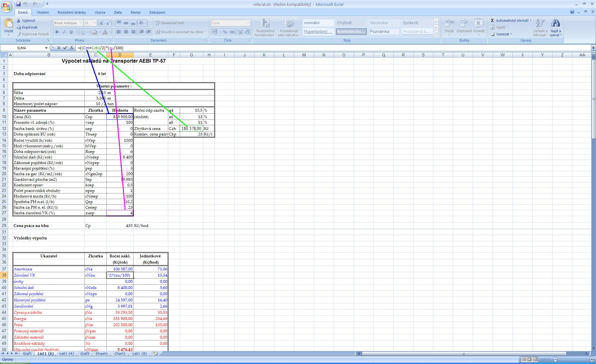Open the Vzorce ribbon tab
This screenshot has width=596, height=364.
100,12
